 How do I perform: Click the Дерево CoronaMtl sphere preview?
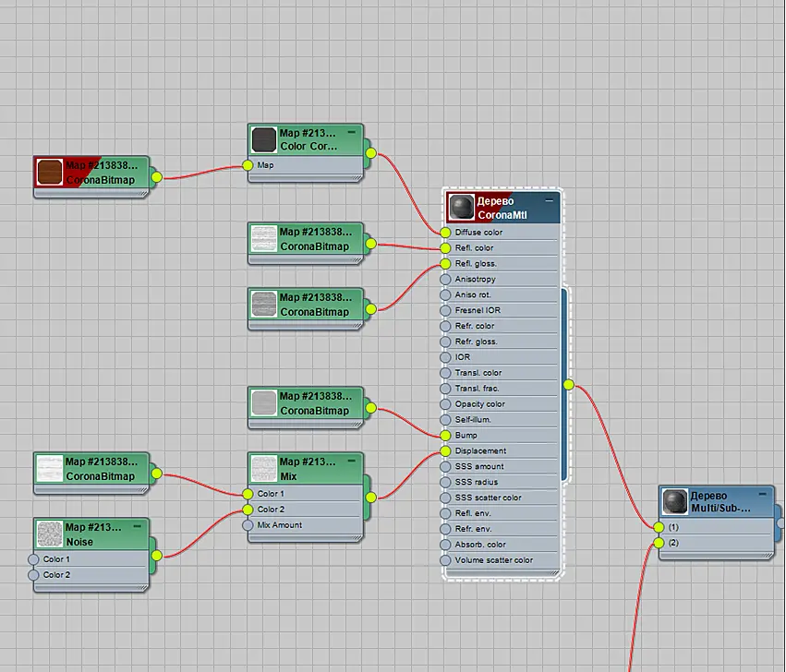pos(461,208)
